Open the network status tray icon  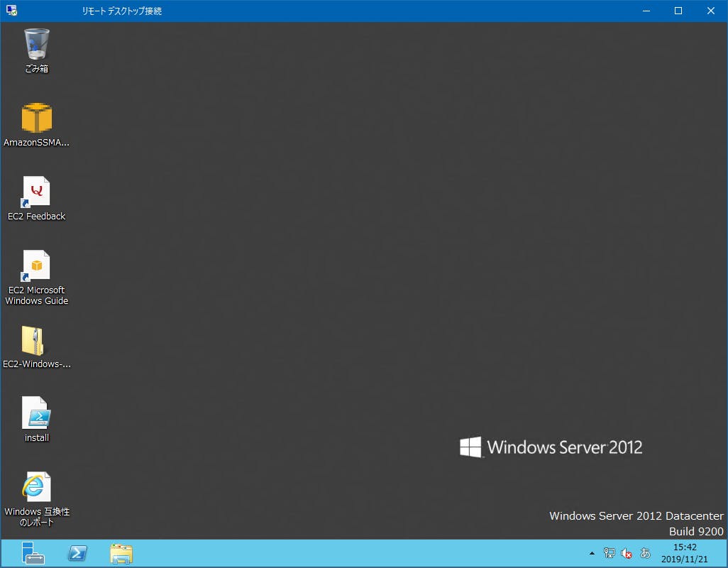(609, 553)
